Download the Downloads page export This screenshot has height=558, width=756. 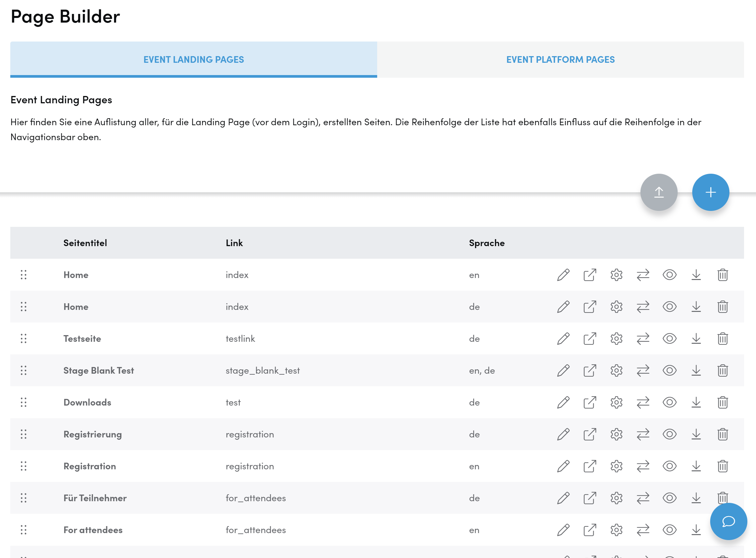(696, 402)
